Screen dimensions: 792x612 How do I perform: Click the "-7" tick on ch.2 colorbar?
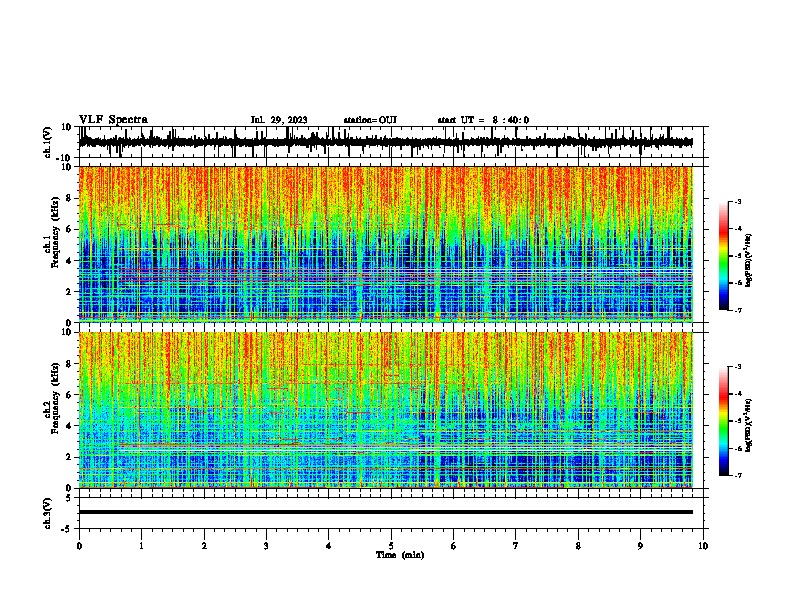[x=737, y=475]
